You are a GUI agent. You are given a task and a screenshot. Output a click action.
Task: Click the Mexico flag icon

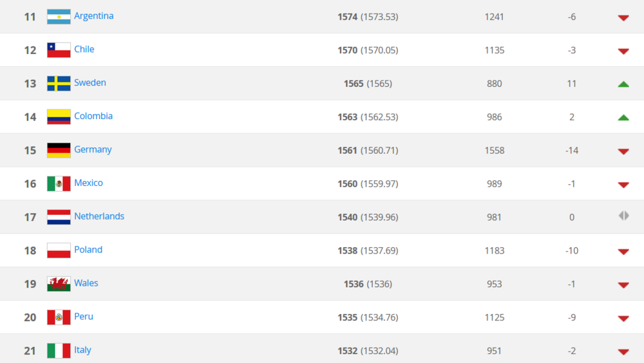pos(59,184)
